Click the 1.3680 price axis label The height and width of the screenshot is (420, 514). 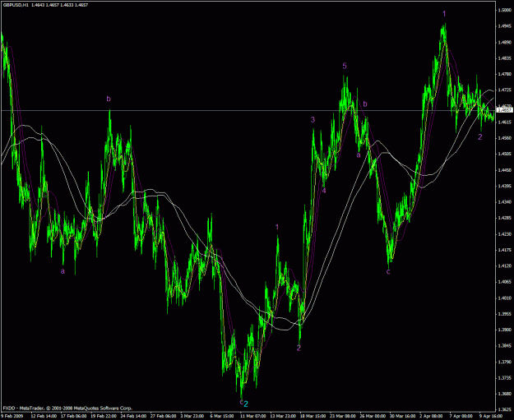click(x=505, y=394)
